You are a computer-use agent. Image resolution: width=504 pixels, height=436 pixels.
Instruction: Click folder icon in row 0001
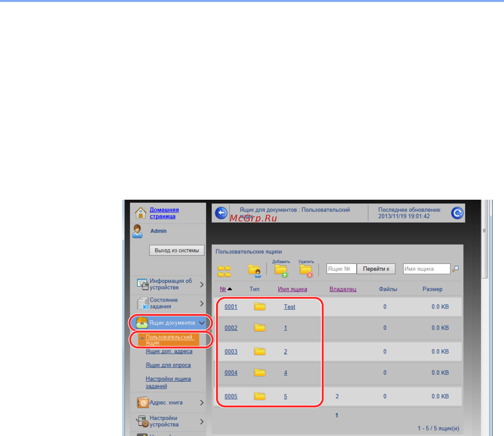[260, 306]
